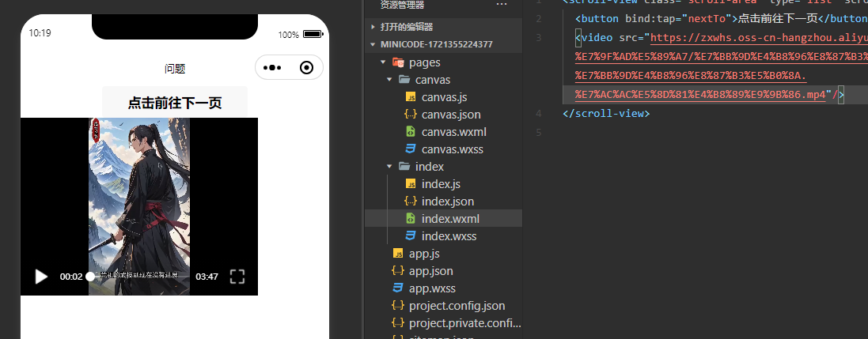The width and height of the screenshot is (868, 339).
Task: Click the green icon beside index.wxml
Action: pyautogui.click(x=410, y=219)
